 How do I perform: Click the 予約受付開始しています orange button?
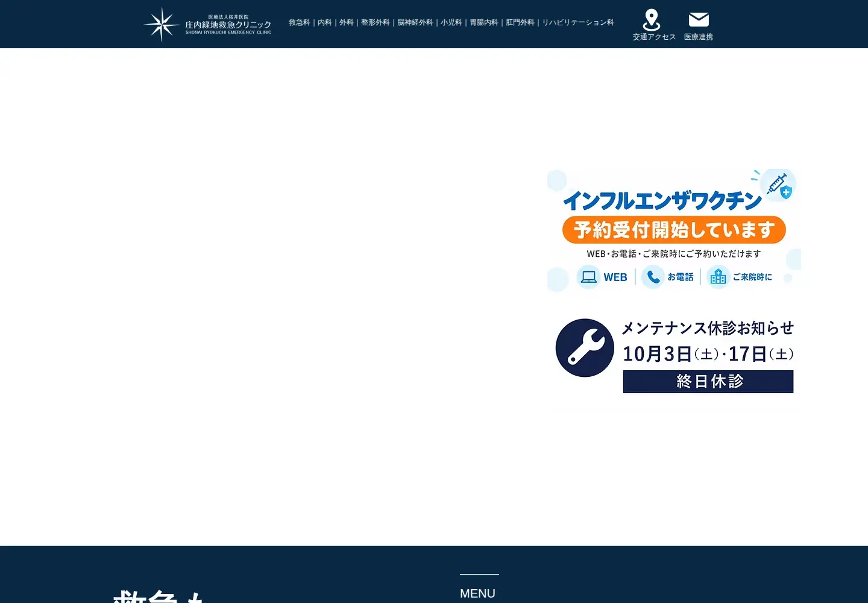click(674, 230)
